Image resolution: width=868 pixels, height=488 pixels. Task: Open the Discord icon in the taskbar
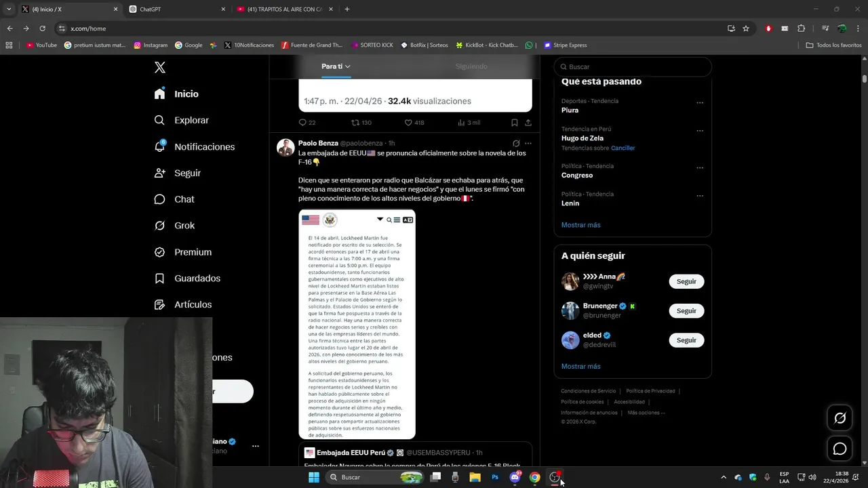(x=515, y=477)
